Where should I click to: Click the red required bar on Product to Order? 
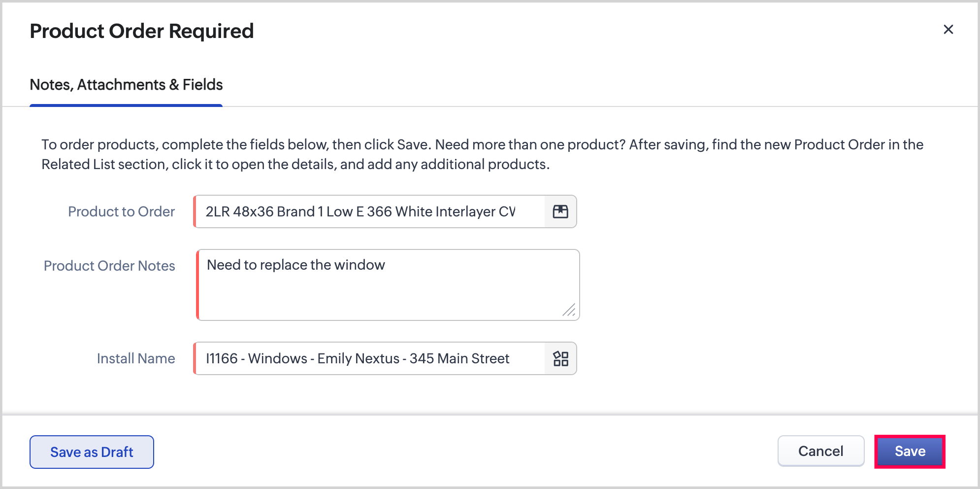click(x=195, y=211)
